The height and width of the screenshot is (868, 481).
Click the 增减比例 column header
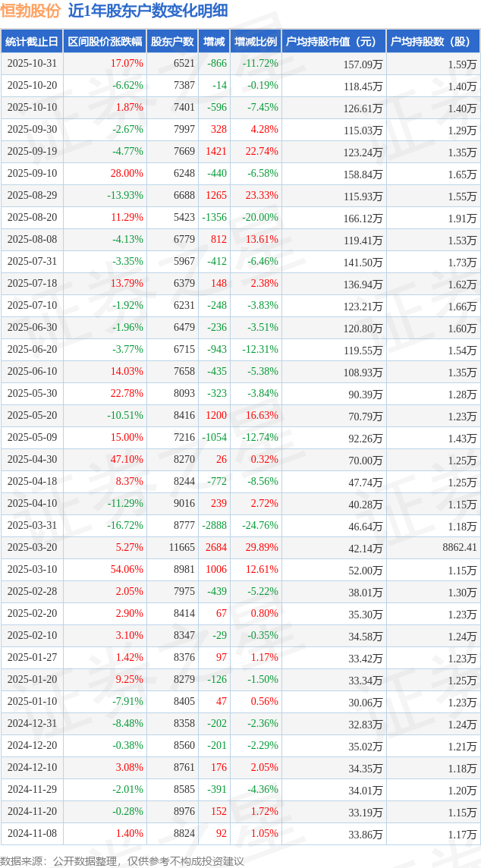pyautogui.click(x=256, y=42)
